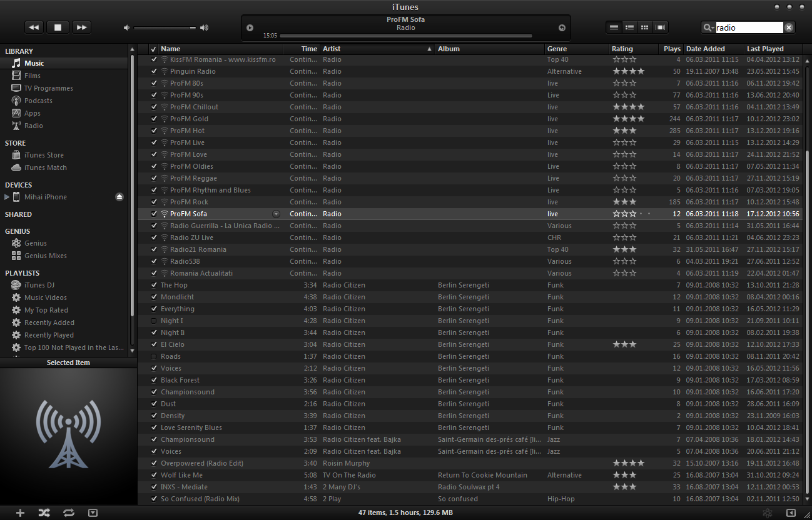Viewport: 812px width, 520px height.
Task: Click the search field containing 'radio'
Action: 749,27
